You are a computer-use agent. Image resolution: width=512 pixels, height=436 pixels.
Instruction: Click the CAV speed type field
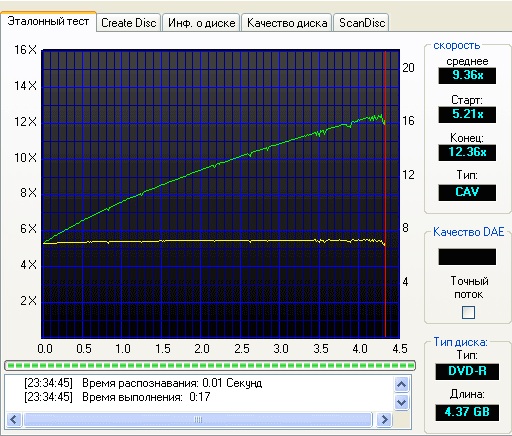[x=467, y=192]
